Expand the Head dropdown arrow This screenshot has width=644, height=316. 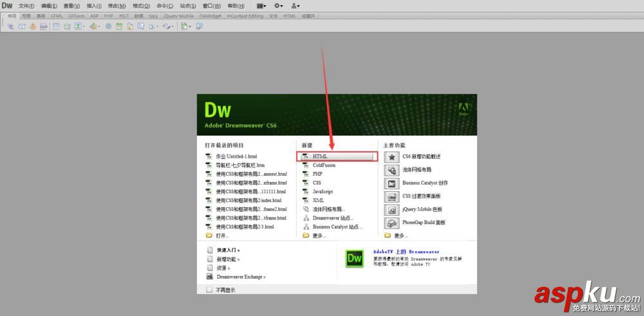[157, 26]
